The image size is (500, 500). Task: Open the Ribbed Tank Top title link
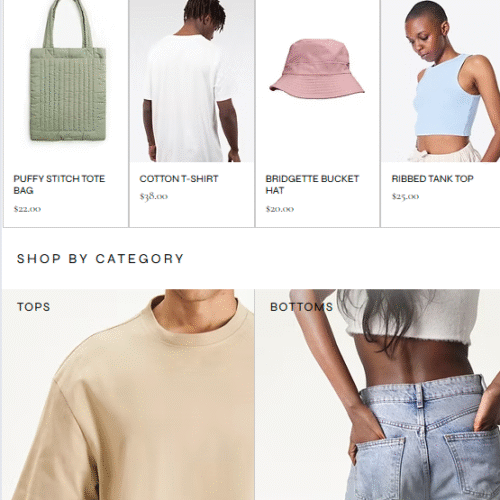pos(432,179)
